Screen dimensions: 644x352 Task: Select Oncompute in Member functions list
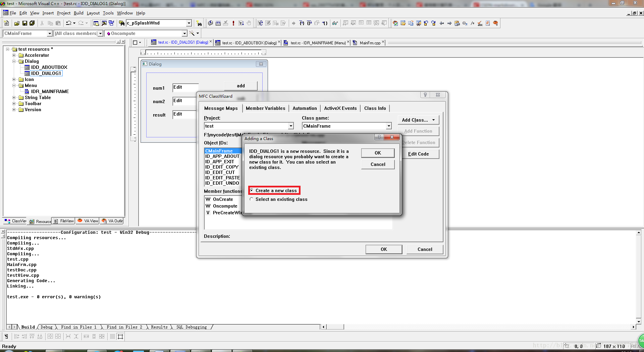pyautogui.click(x=225, y=206)
